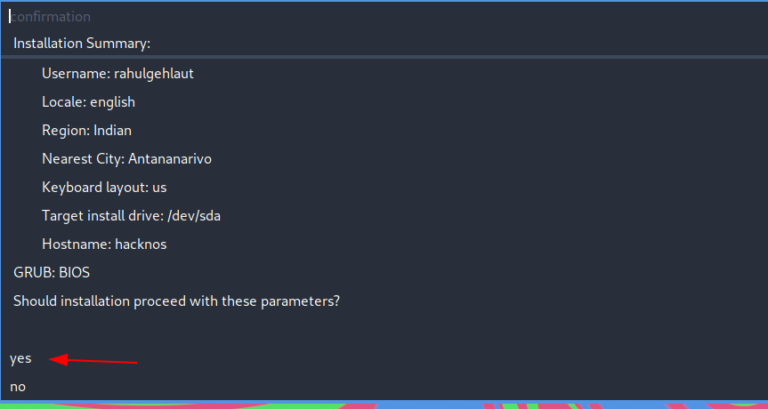Viewport: 768px width, 409px height.
Task: Click the colorful wallpaper strip below dialog
Action: pyautogui.click(x=384, y=405)
